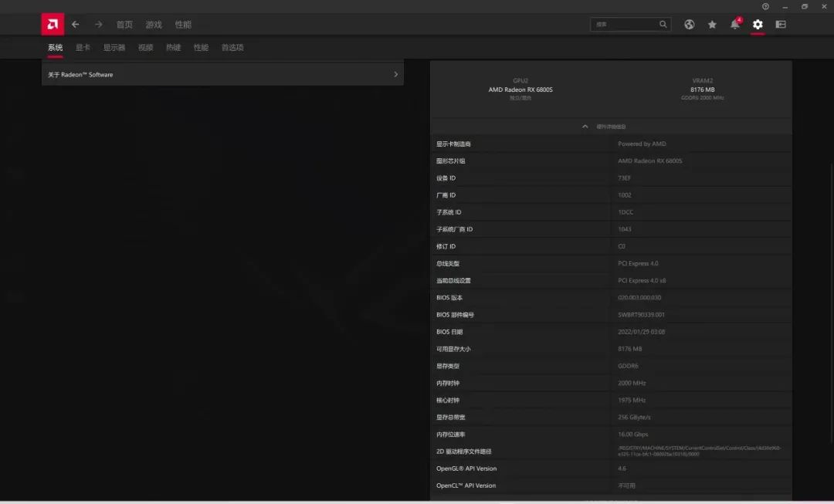The height and width of the screenshot is (504, 834).
Task: Click the help question mark icon
Action: click(x=765, y=6)
